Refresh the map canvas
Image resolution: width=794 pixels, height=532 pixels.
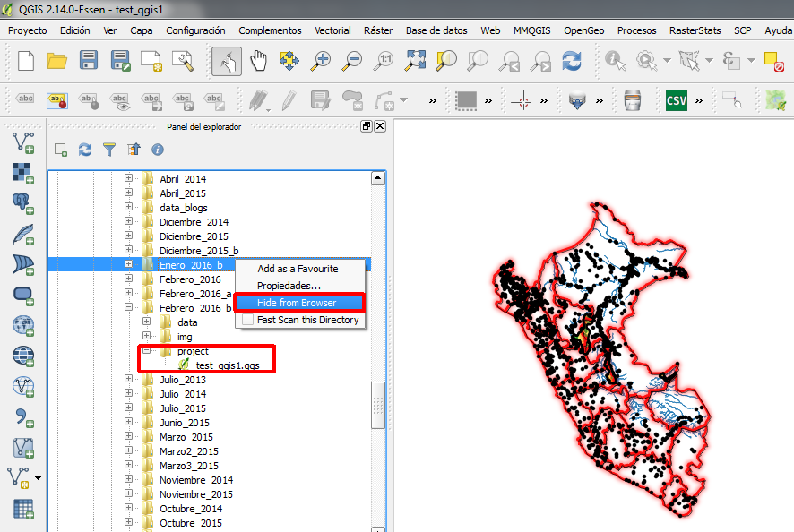tap(573, 61)
